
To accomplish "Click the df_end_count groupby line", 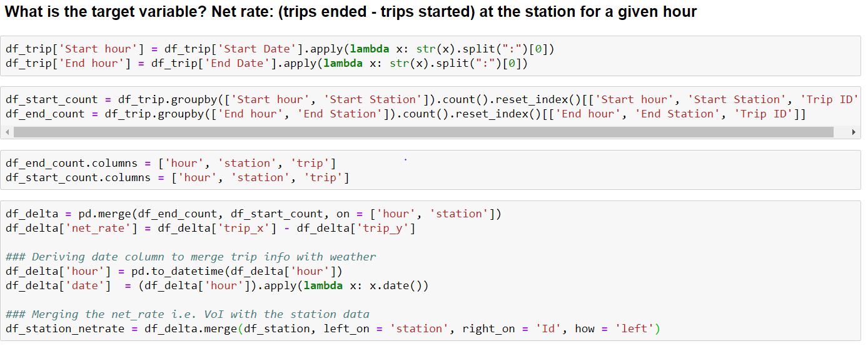I will point(406,114).
